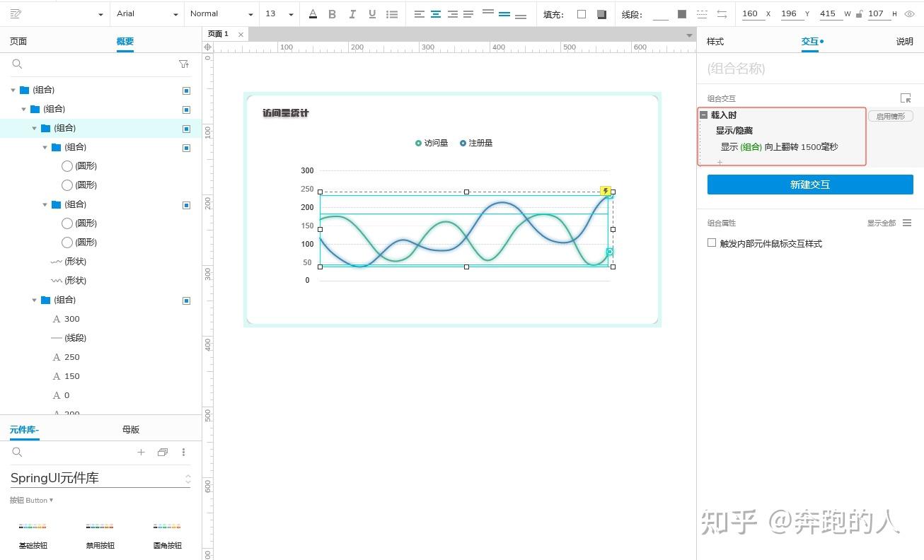This screenshot has width=924, height=560.
Task: Switch to the 母版 tab
Action: [131, 429]
